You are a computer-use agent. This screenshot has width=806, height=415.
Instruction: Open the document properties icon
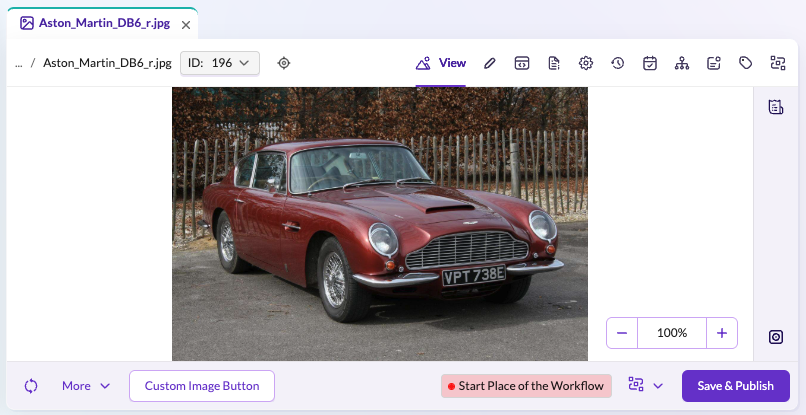pos(554,63)
